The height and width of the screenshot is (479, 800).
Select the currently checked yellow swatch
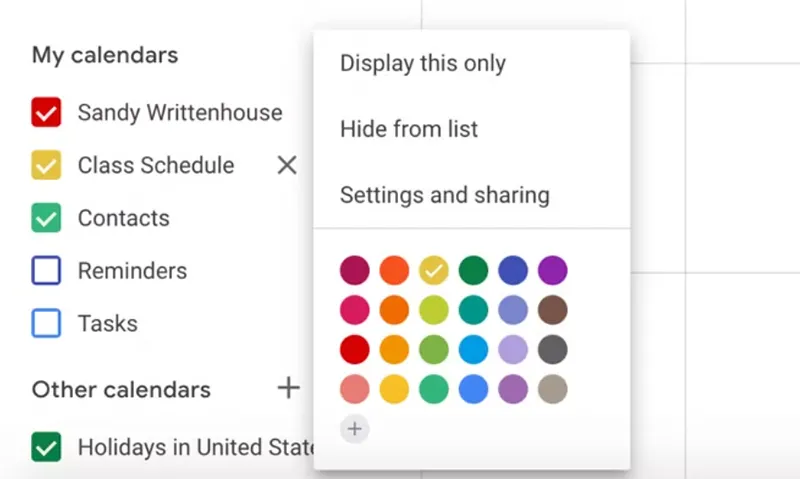pyautogui.click(x=434, y=270)
